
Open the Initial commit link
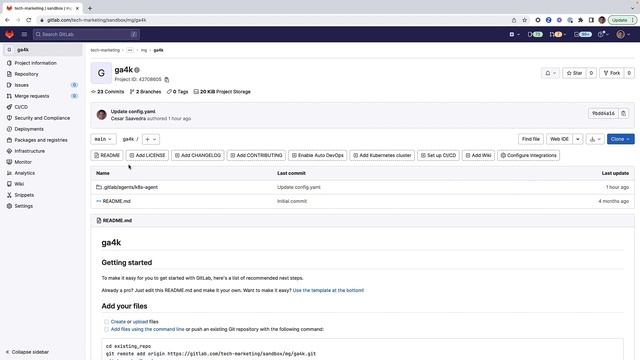click(292, 201)
